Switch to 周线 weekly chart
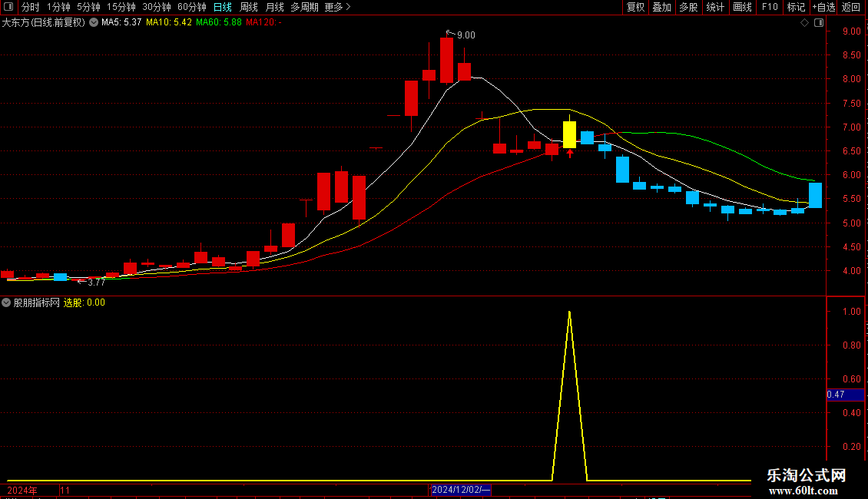The image size is (868, 499). (249, 7)
